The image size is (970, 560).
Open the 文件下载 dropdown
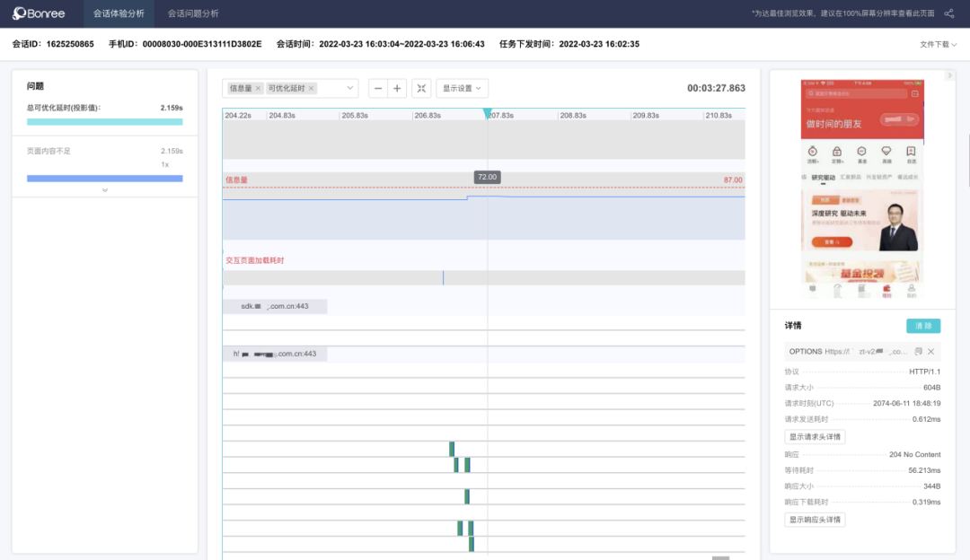[938, 44]
